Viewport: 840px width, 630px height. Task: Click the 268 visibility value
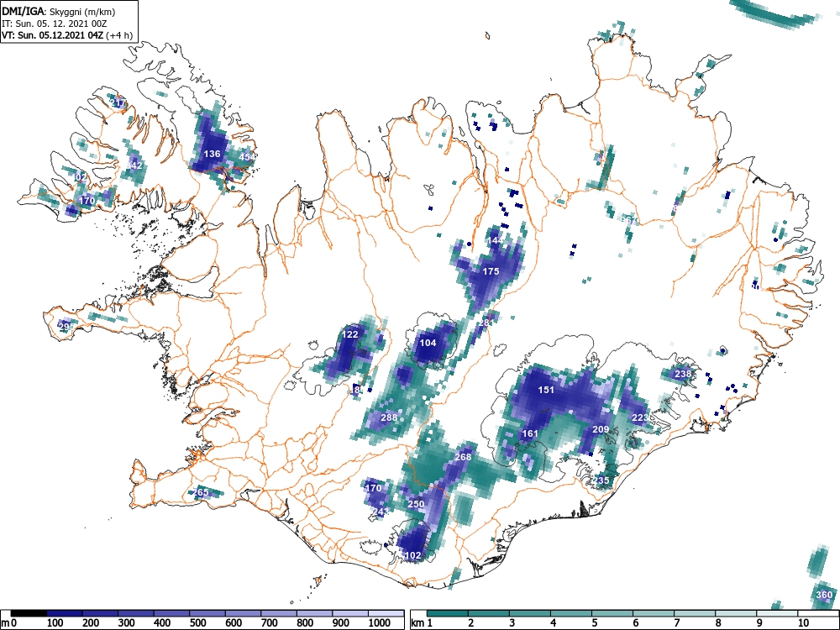click(x=463, y=457)
